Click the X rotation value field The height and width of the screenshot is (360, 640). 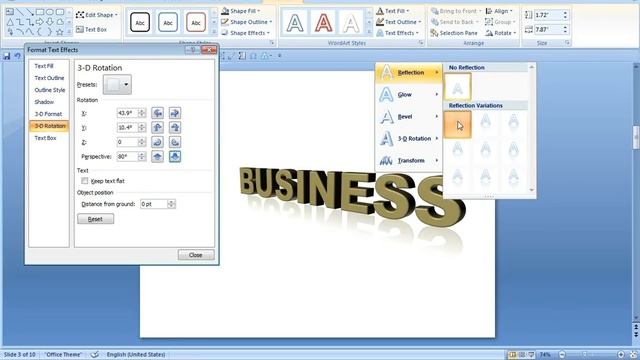(x=127, y=113)
